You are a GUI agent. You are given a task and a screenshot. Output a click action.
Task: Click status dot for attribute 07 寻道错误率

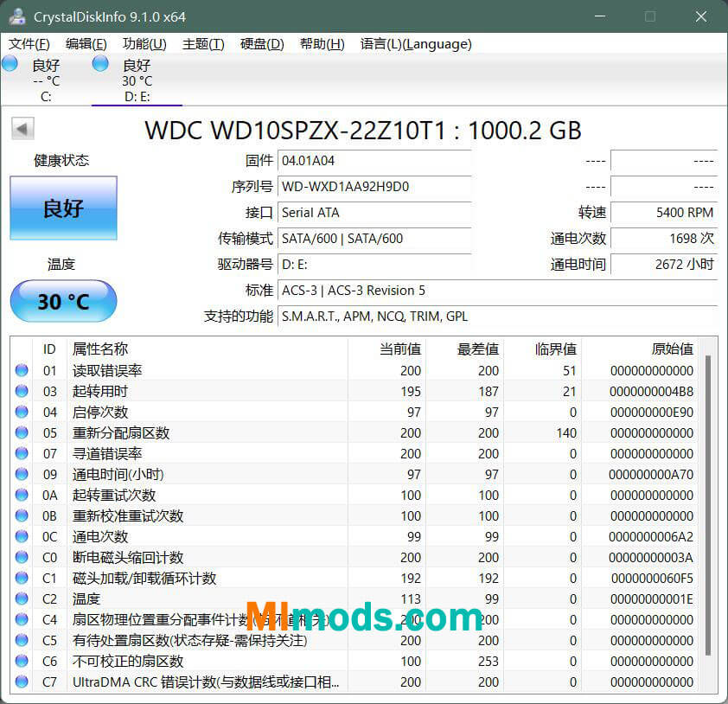22,453
